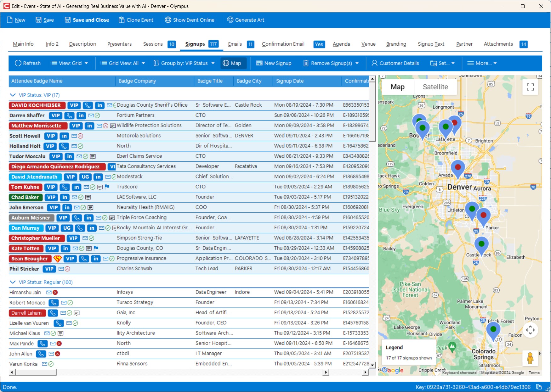Open the View: Grid dropdown
The image size is (551, 392).
pyautogui.click(x=69, y=63)
